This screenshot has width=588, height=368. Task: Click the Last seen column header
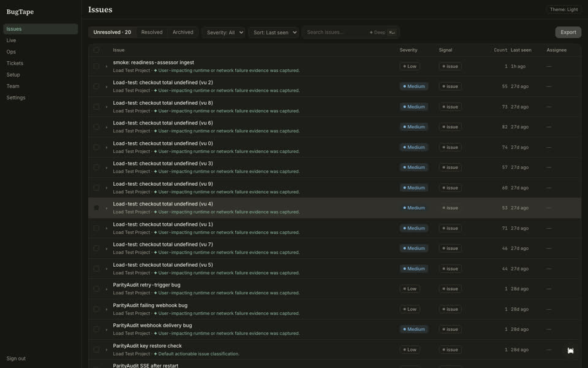(x=521, y=50)
